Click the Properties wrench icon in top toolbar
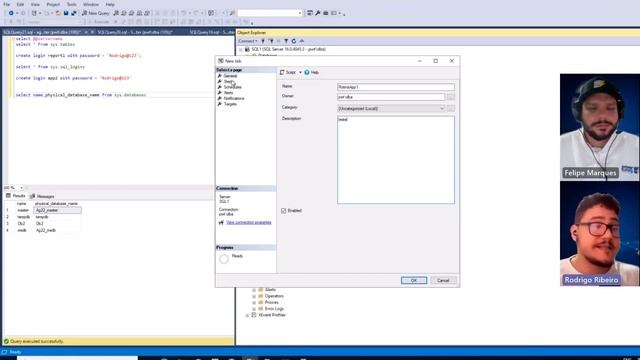This screenshot has width=640, height=360. tap(318, 13)
